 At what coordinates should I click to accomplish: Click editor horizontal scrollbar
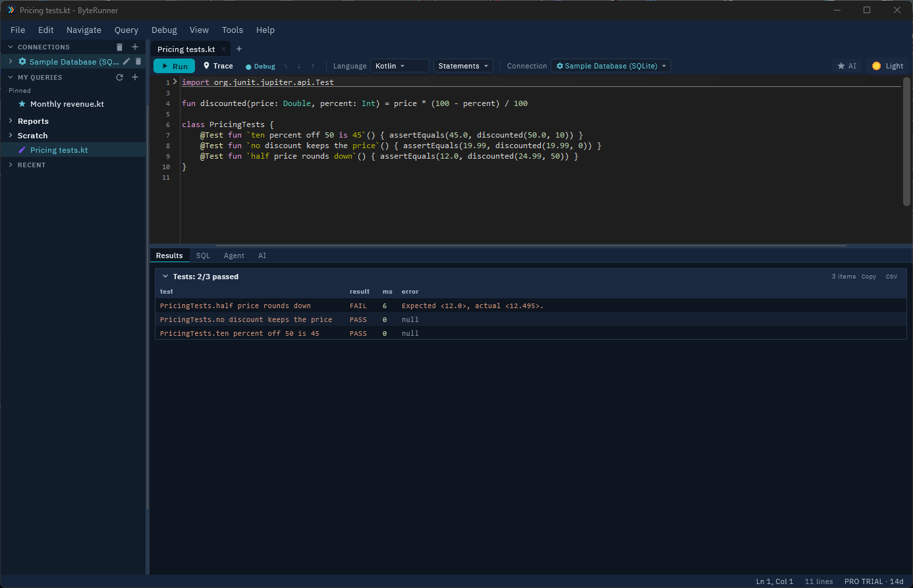[530, 246]
